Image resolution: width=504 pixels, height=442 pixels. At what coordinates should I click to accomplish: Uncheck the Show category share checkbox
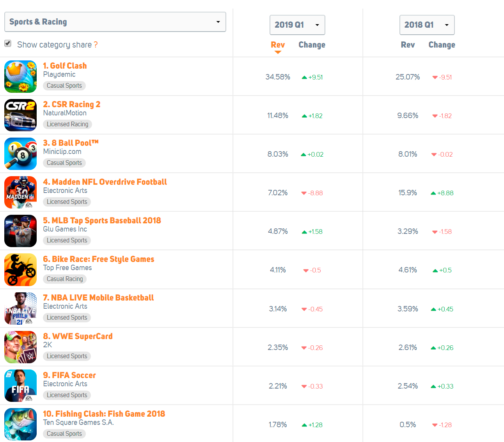tap(8, 43)
